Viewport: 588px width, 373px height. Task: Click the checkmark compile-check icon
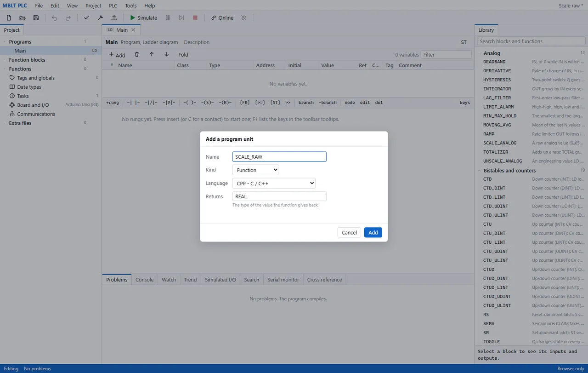point(86,18)
